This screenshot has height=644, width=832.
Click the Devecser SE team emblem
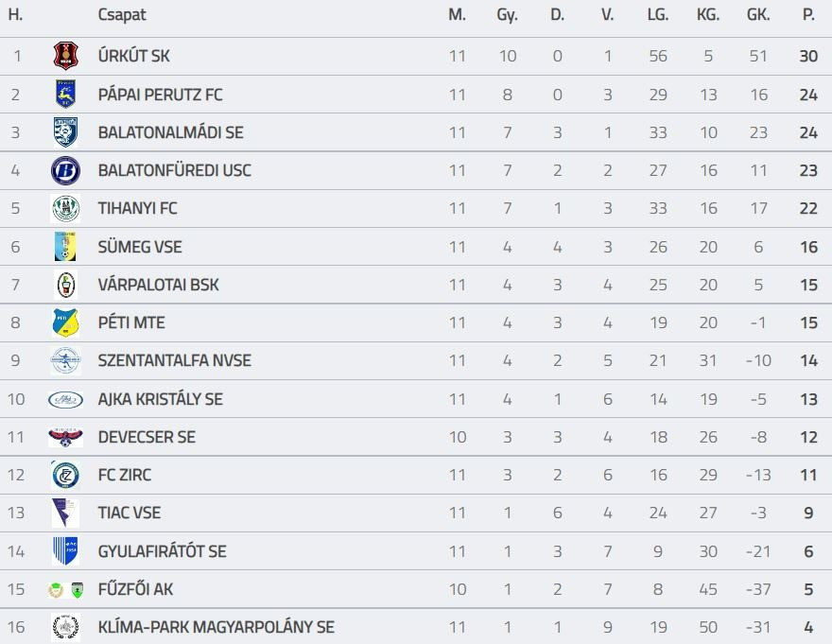coord(65,437)
